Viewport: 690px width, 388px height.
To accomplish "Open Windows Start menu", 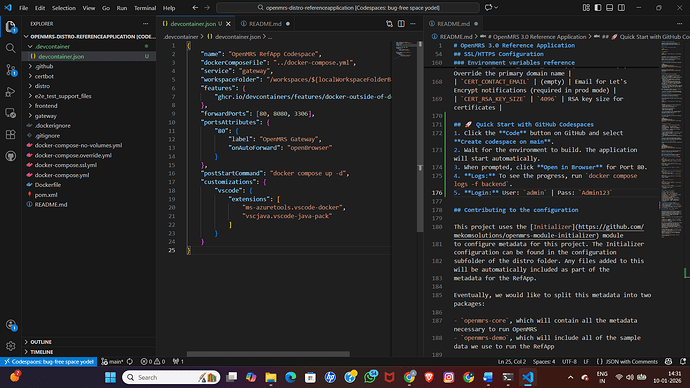I will coord(110,377).
